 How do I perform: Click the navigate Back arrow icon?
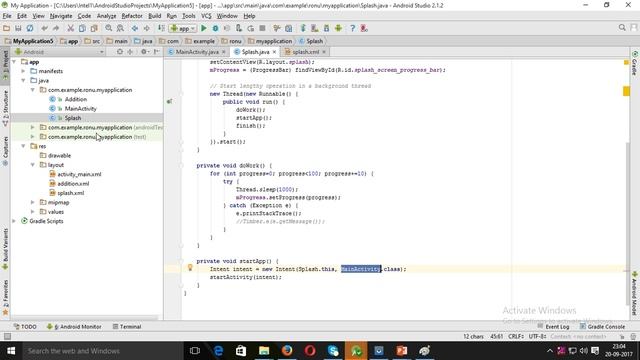pyautogui.click(x=135, y=28)
